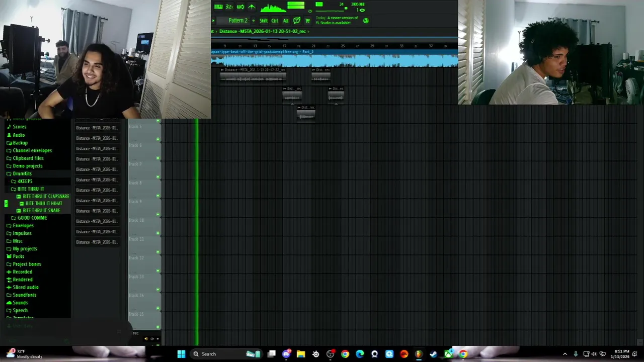
Task: Open Microsoft Edge from the taskbar
Action: (360, 354)
